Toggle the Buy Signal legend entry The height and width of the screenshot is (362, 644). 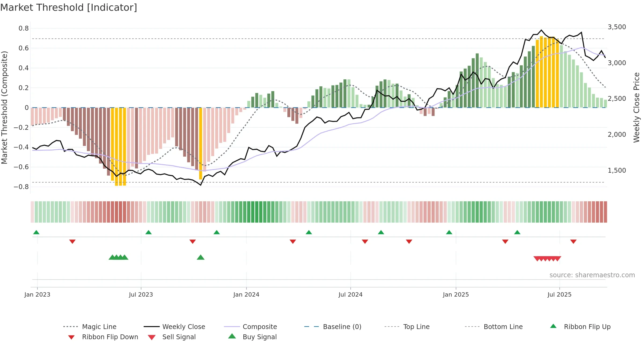point(252,337)
